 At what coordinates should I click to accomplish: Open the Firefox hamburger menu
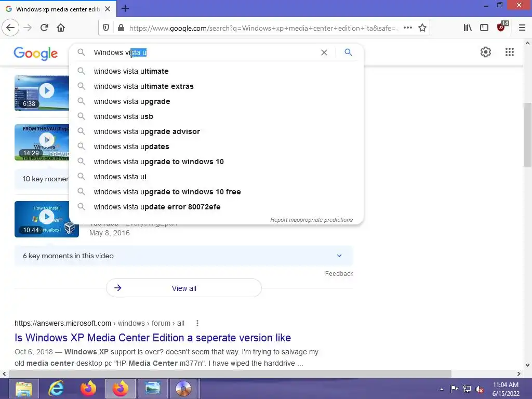522,28
